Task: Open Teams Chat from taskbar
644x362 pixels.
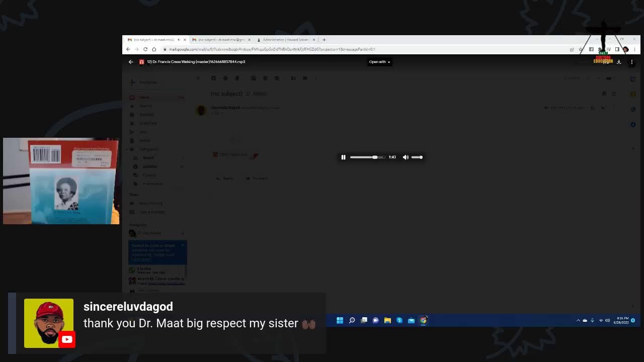Action: (x=375, y=320)
